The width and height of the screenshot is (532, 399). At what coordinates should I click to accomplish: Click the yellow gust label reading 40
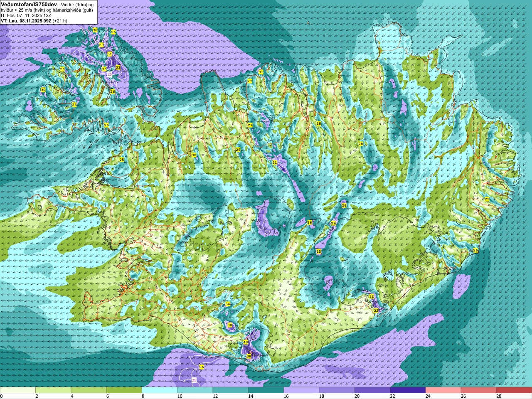pyautogui.click(x=246, y=342)
